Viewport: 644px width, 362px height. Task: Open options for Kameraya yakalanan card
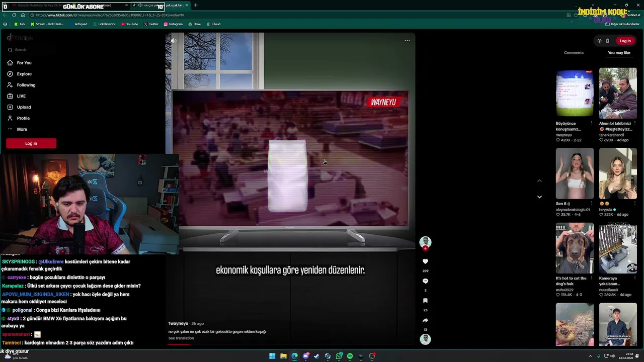[x=634, y=278]
